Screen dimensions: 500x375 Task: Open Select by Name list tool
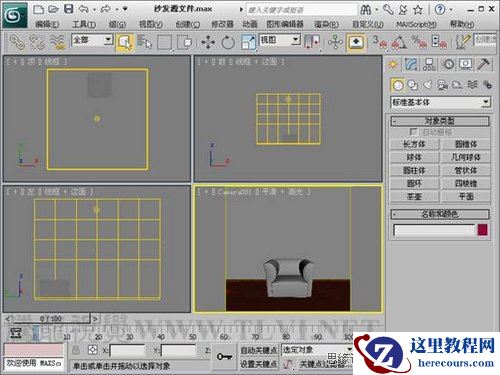pos(144,42)
